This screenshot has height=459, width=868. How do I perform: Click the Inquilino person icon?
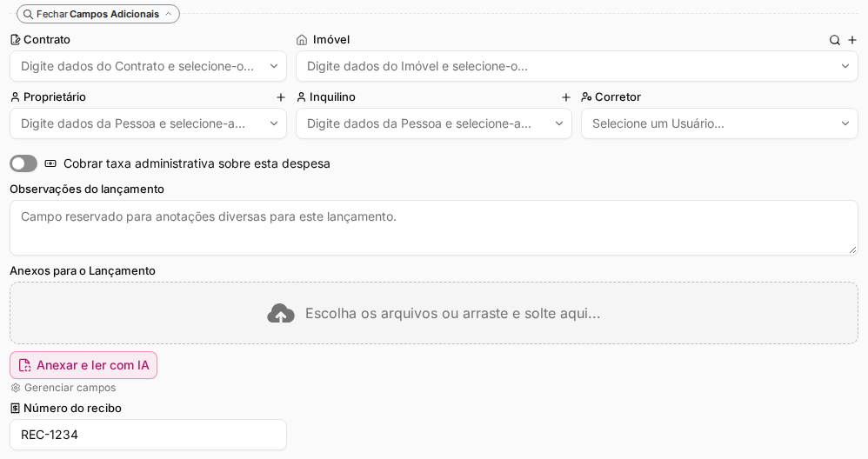301,97
